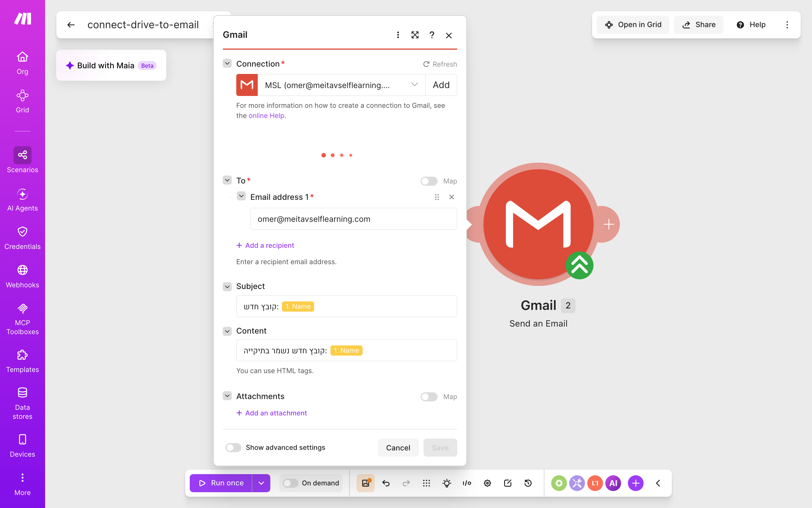Screen dimensions: 812x508
Task: Collapse the Content section
Action: pos(227,331)
